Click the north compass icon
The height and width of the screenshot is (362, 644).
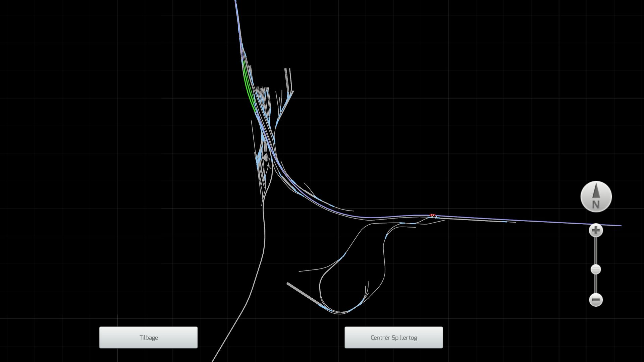596,197
